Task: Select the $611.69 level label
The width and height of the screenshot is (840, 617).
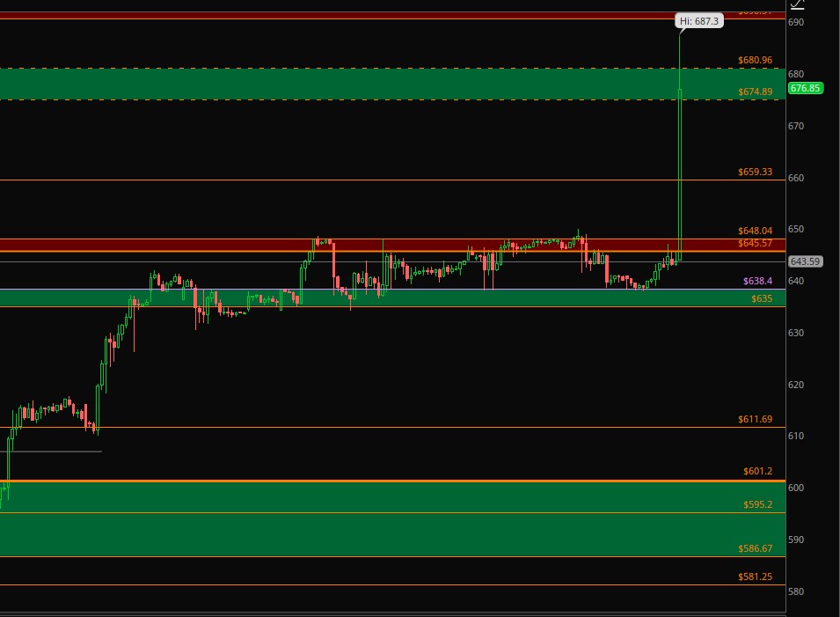Action: pyautogui.click(x=755, y=419)
